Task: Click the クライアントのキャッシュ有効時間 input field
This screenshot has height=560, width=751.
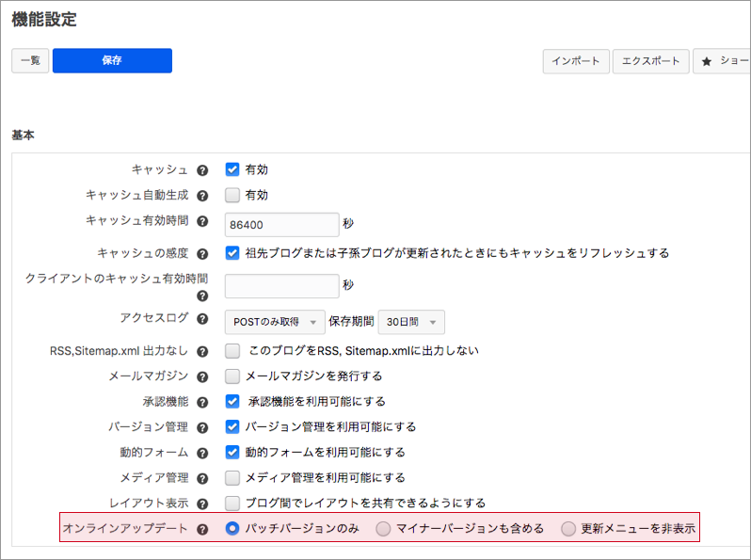Action: 282,286
